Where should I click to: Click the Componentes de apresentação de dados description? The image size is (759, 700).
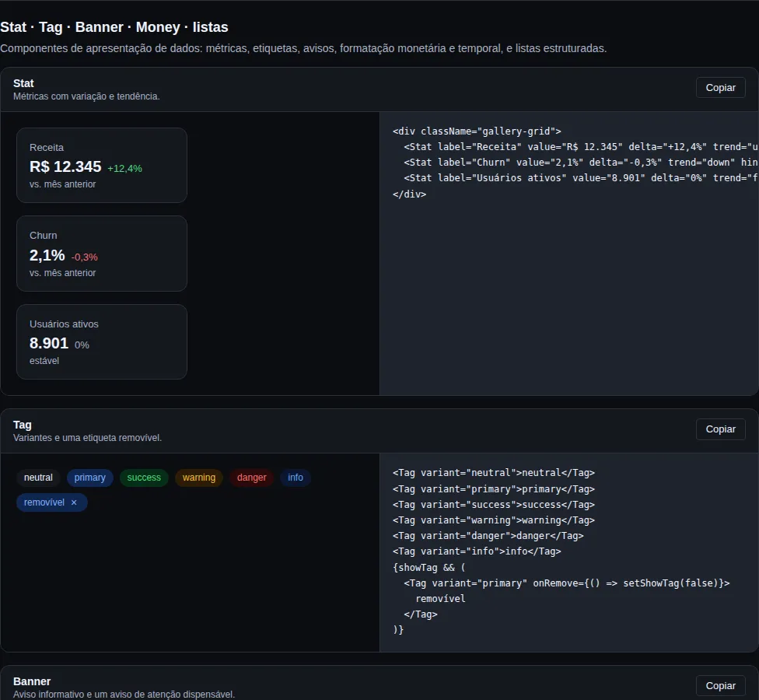coord(303,48)
